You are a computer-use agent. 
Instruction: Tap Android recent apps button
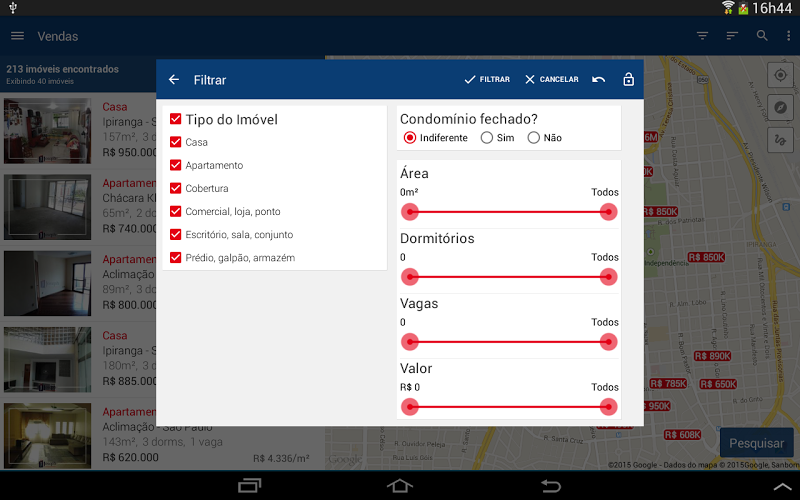tap(249, 485)
